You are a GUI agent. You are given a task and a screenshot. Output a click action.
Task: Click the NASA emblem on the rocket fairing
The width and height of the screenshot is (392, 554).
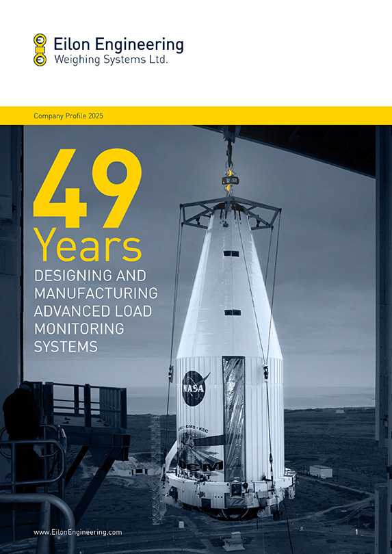tap(195, 388)
